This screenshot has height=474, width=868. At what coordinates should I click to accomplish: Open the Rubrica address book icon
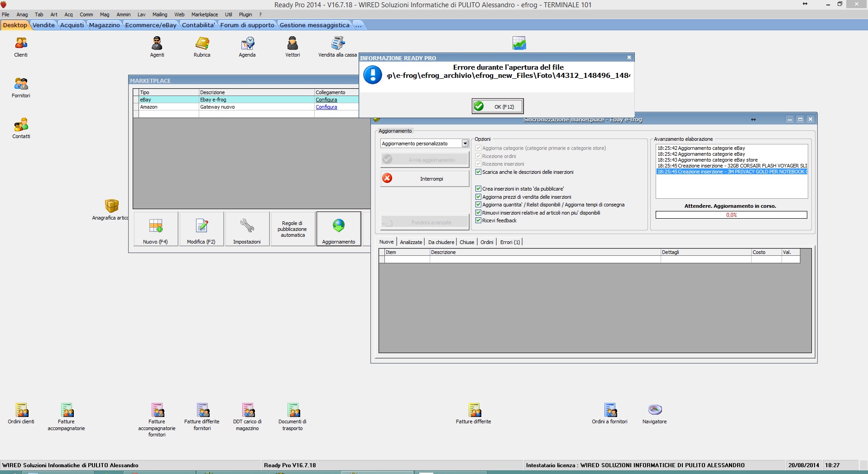pyautogui.click(x=202, y=47)
